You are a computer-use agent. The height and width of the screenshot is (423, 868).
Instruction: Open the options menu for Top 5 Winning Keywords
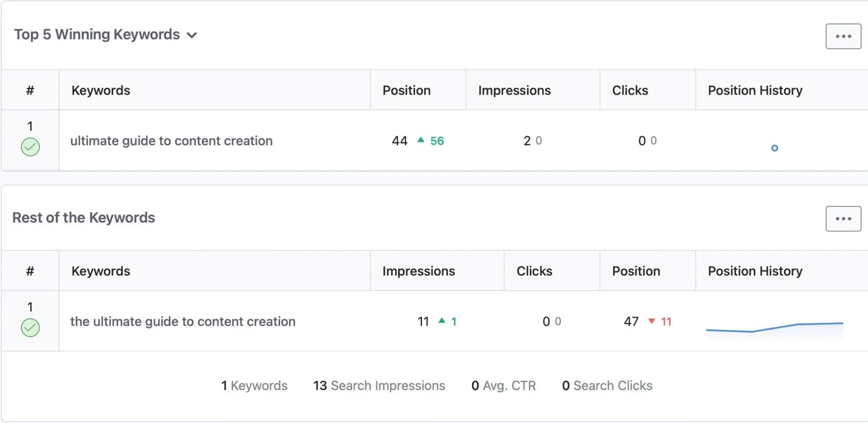coord(843,36)
